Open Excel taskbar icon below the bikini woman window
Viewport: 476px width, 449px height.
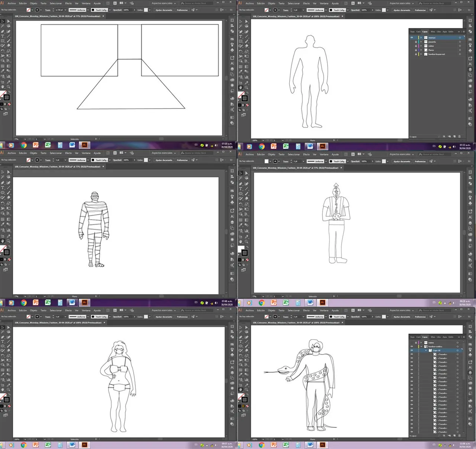pyautogui.click(x=48, y=445)
